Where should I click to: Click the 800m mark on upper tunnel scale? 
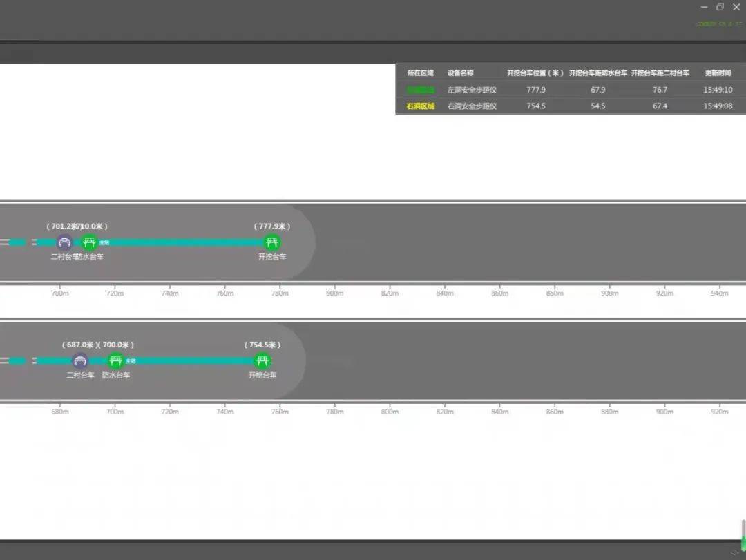(335, 293)
